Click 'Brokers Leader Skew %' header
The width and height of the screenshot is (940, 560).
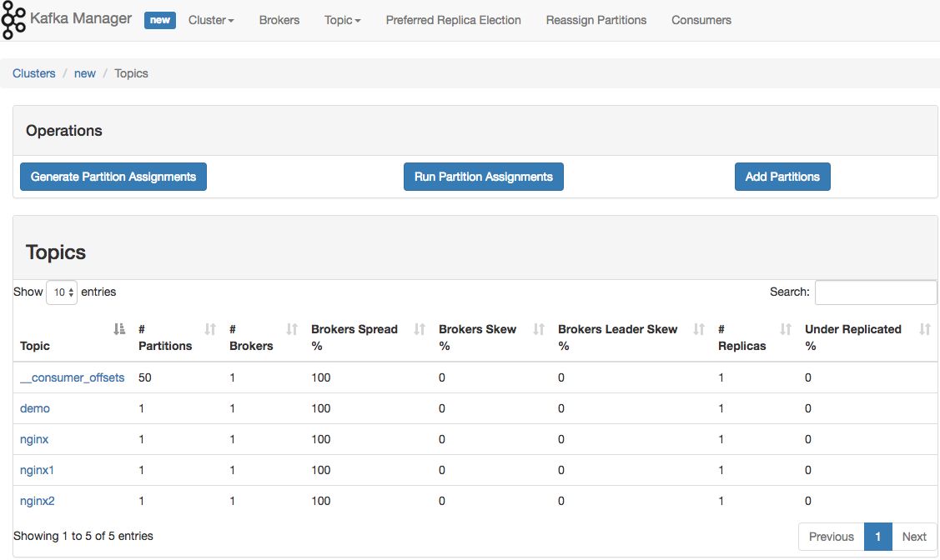[x=617, y=337]
